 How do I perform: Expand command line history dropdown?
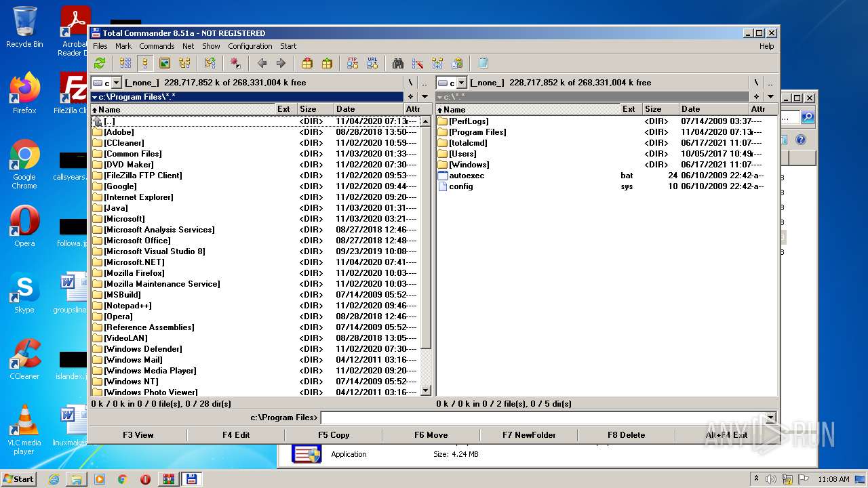point(770,418)
